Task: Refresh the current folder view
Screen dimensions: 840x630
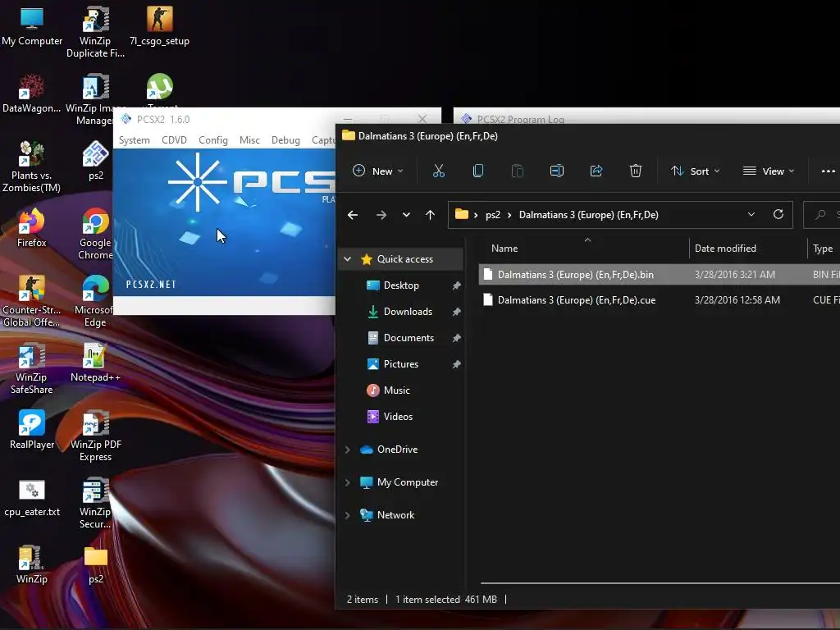Action: click(778, 214)
